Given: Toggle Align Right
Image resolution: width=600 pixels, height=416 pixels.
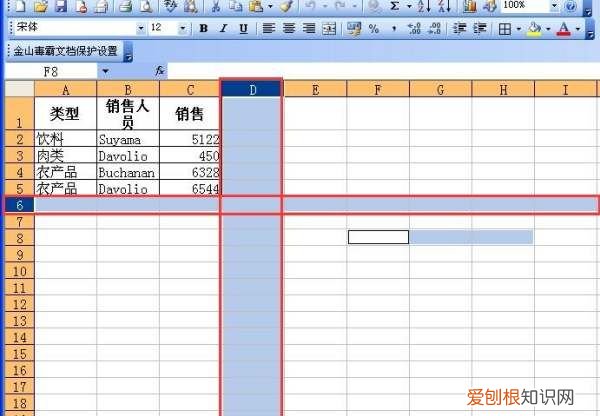Looking at the screenshot, I should (309, 28).
